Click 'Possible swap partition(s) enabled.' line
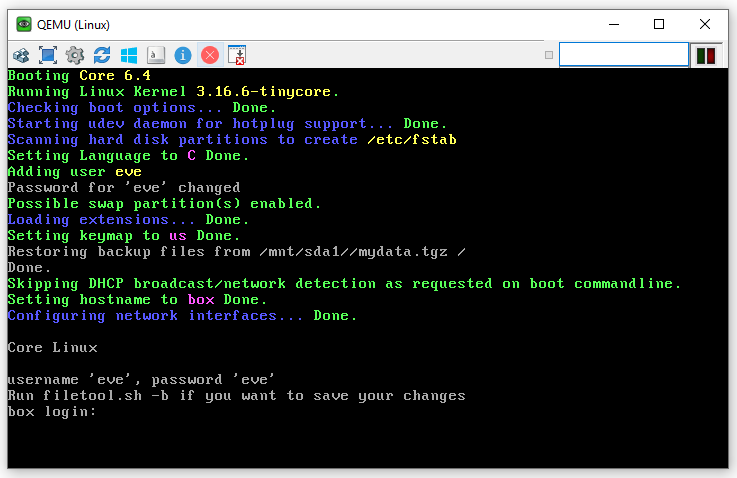 point(164,204)
